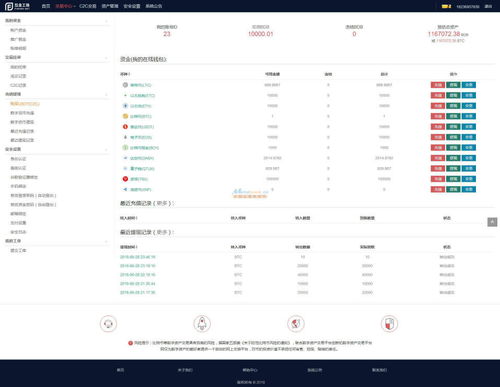Screen dimensions: 500x387
Task: Click the rocket icon above the footer
Action: pos(202,324)
